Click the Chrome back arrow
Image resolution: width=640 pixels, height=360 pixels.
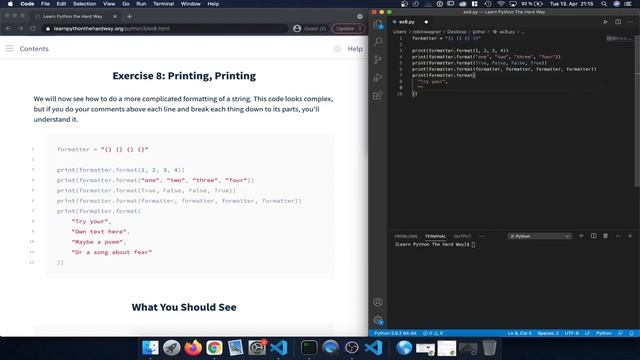pos(9,29)
